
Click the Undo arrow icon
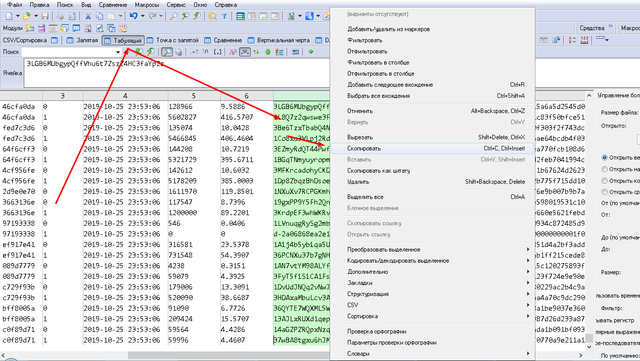click(133, 16)
